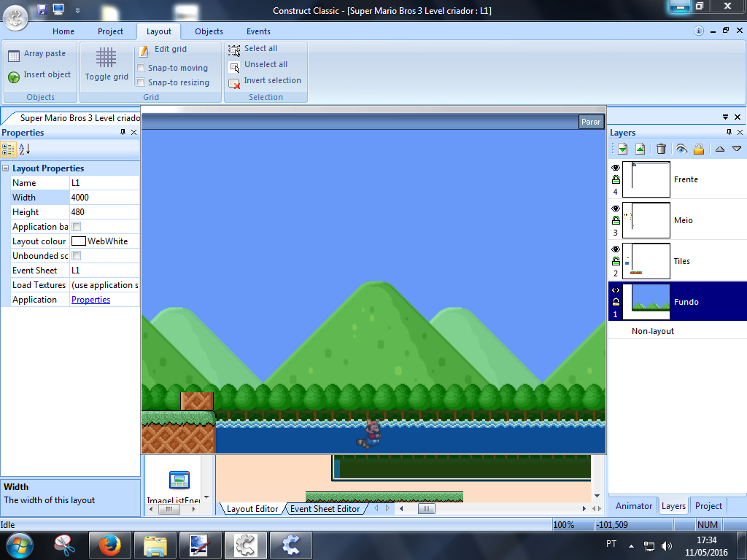Lock the Frente layer padlock
The height and width of the screenshot is (560, 747).
click(616, 179)
